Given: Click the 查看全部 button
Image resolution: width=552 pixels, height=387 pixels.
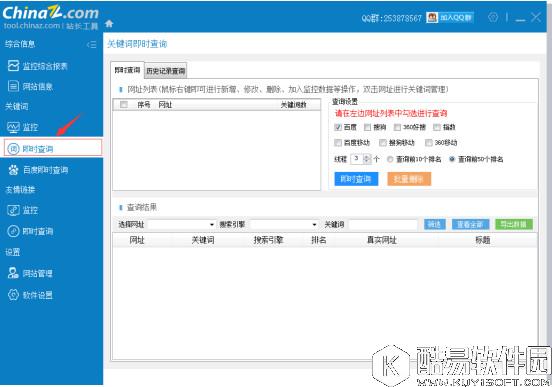Looking at the screenshot, I should [470, 224].
